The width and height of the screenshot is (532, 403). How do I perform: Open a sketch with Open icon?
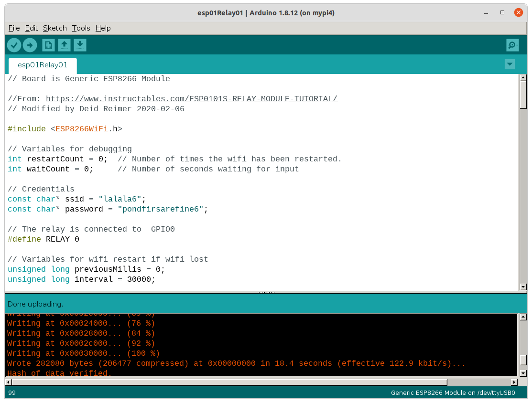coord(64,45)
